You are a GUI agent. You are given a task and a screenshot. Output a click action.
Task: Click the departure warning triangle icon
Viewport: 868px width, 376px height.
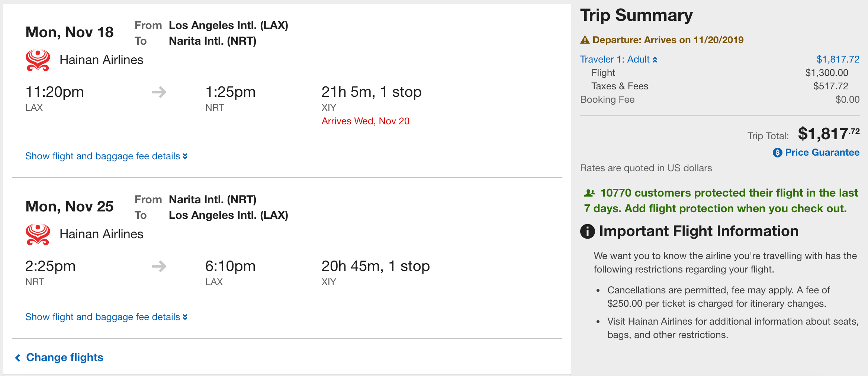click(585, 40)
